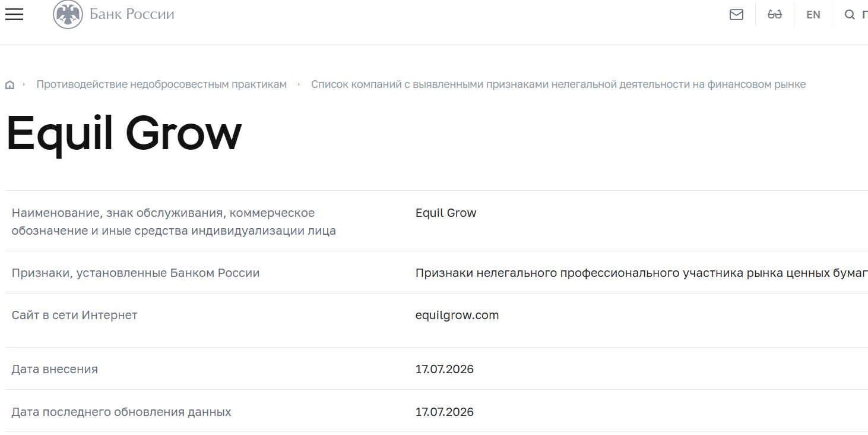The height and width of the screenshot is (435, 868).
Task: Click the 'Equil Grow' name value cell
Action: point(446,213)
